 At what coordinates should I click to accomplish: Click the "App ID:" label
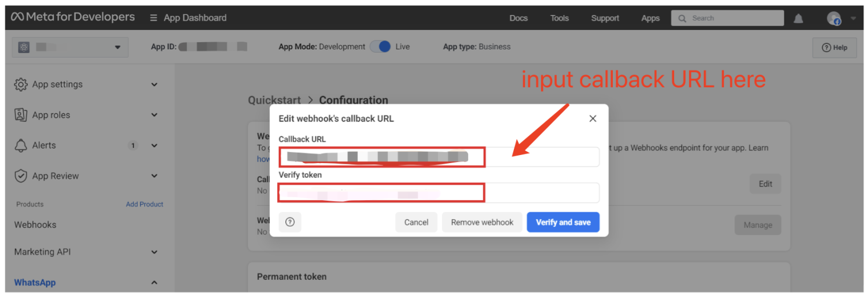(x=164, y=47)
